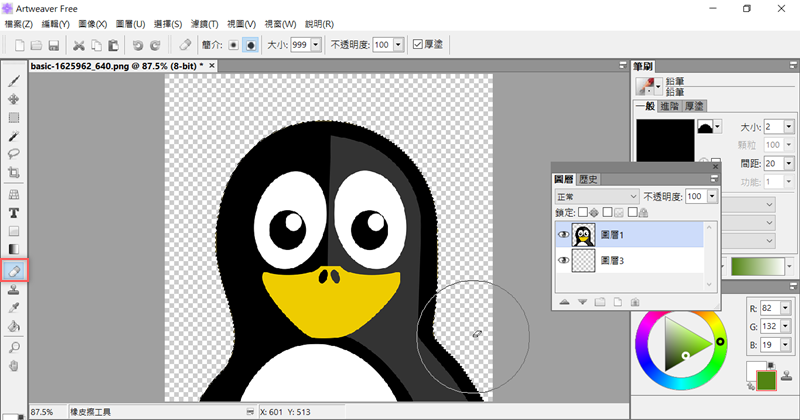Activate the Zoom magnifier tool
Image resolution: width=800 pixels, height=420 pixels.
click(15, 346)
